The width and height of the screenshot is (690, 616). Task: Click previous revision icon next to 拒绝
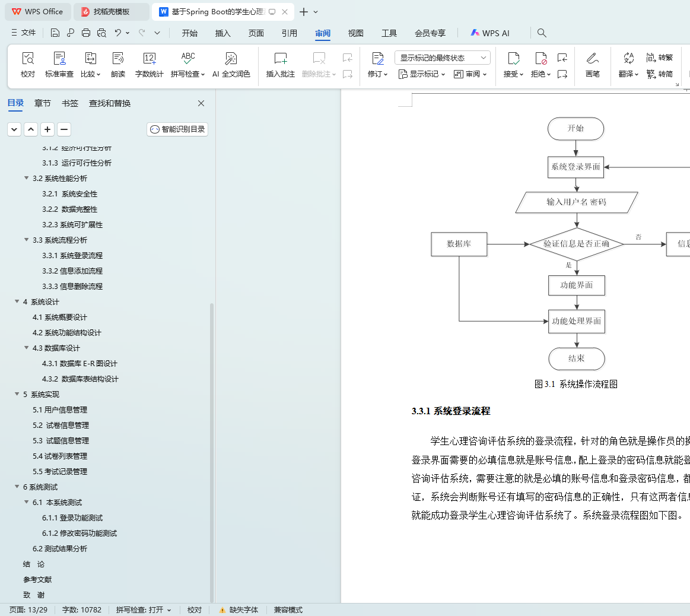coord(562,57)
